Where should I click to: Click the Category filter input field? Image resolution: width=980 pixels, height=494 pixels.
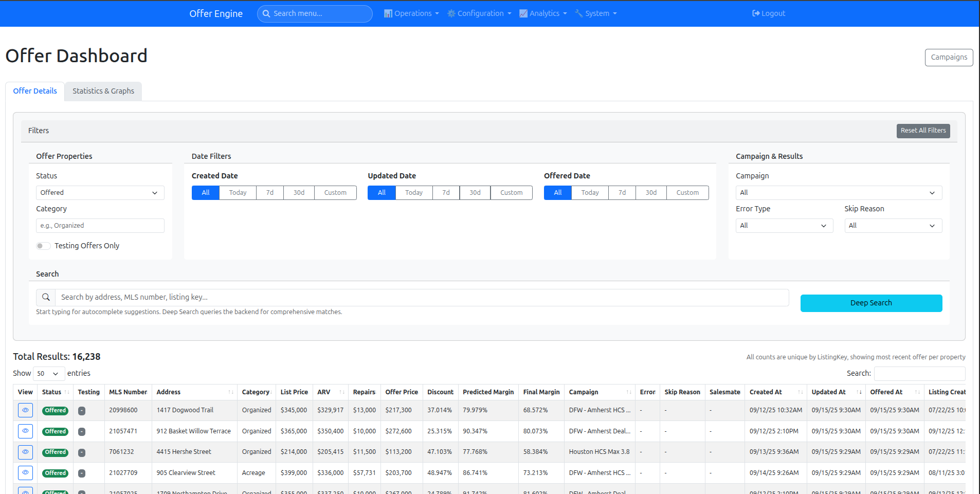click(100, 225)
